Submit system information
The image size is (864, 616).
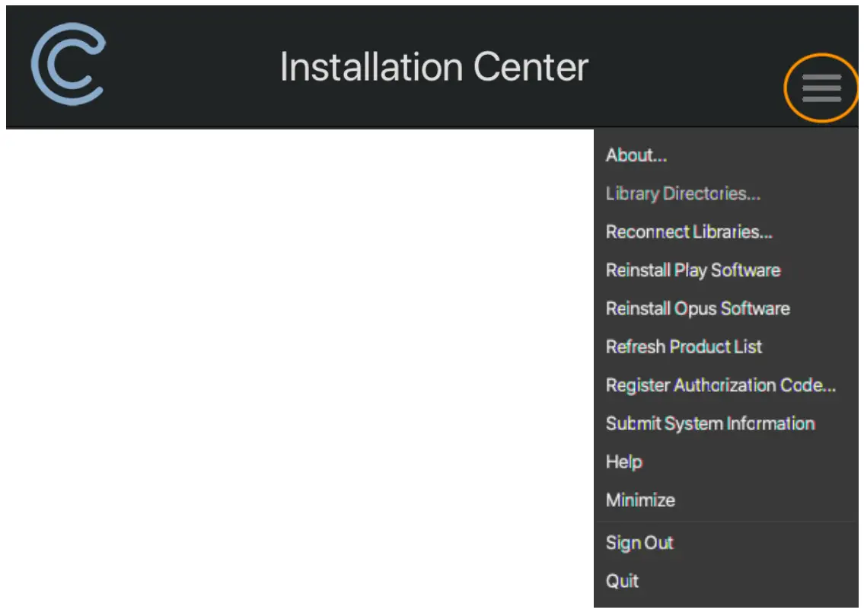point(710,424)
